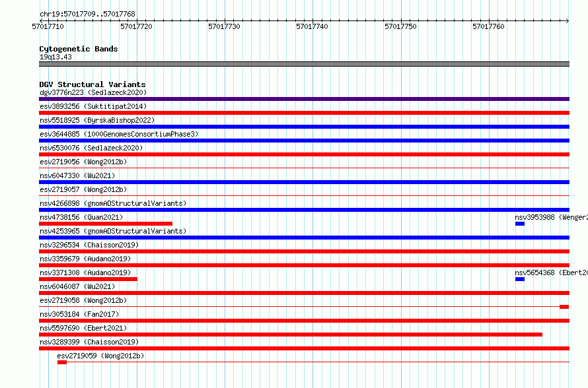Viewport: 588px width, 388px height.
Task: Click the red nsv3289399 variant bar
Action: tap(304, 348)
